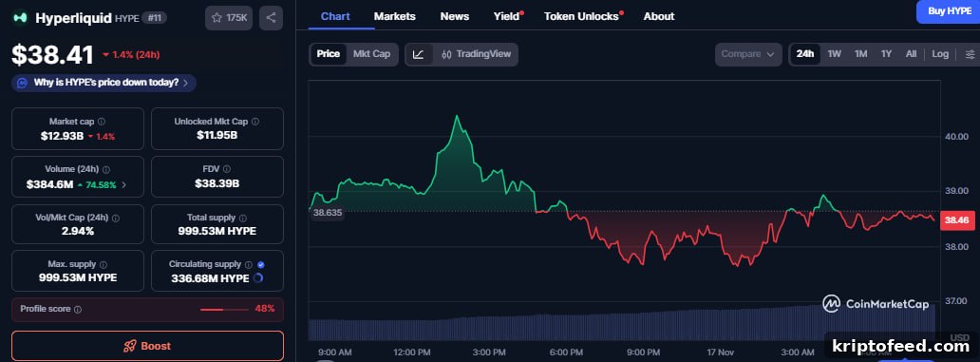This screenshot has height=362, width=980.
Task: Click the circulating supply progress ring
Action: 257,278
